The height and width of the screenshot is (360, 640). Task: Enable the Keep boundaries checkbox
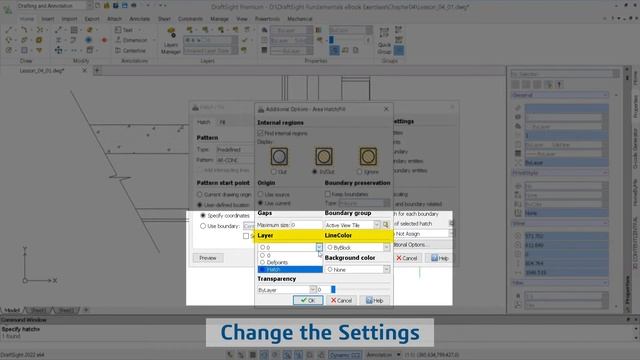point(327,194)
